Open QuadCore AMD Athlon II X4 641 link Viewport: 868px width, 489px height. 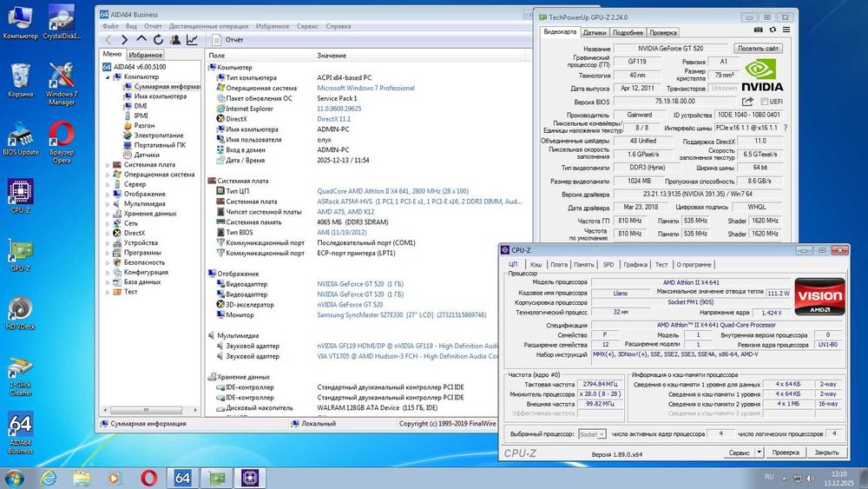click(x=392, y=191)
